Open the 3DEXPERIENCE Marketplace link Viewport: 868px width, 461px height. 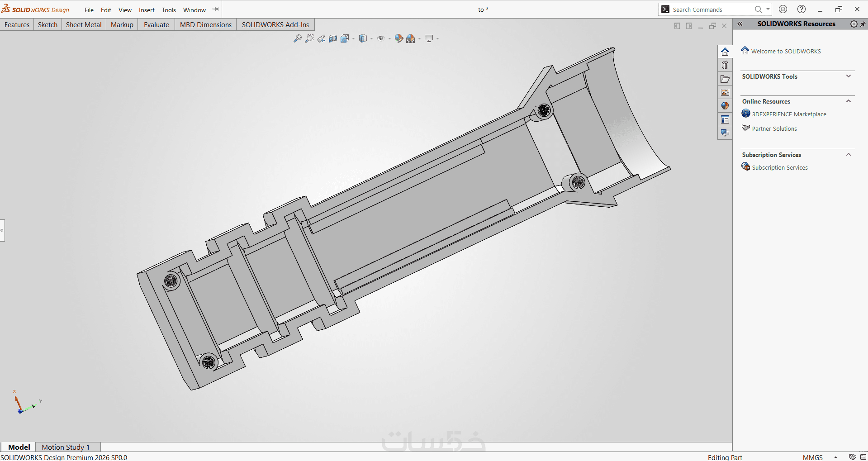click(789, 114)
